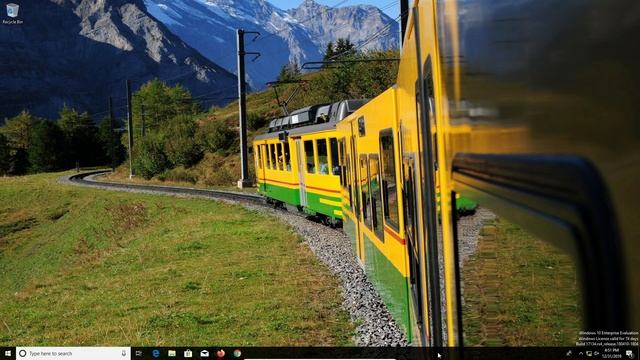Open Task View from the taskbar

pos(139,353)
